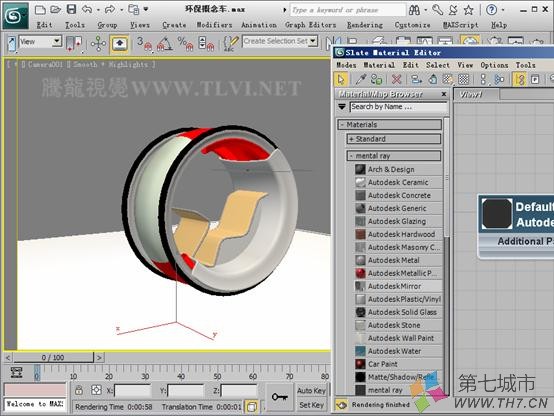
Task: Select Autodesk Metallic Paint material swatch
Action: 360,273
